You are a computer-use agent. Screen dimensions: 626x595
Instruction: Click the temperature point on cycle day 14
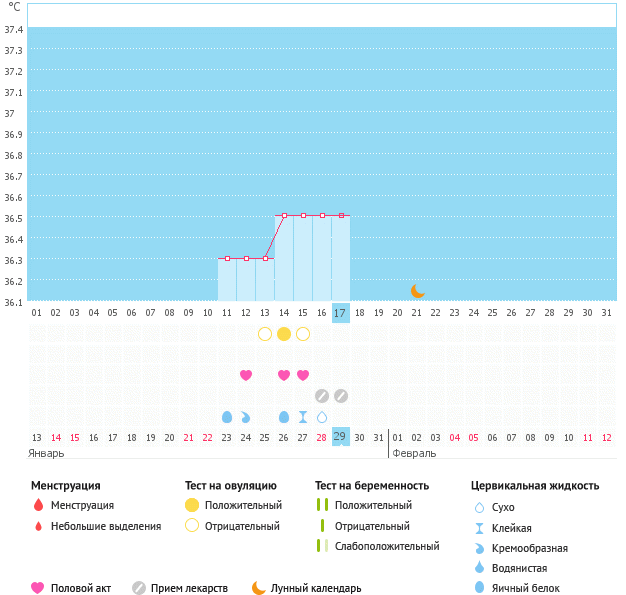click(x=284, y=215)
